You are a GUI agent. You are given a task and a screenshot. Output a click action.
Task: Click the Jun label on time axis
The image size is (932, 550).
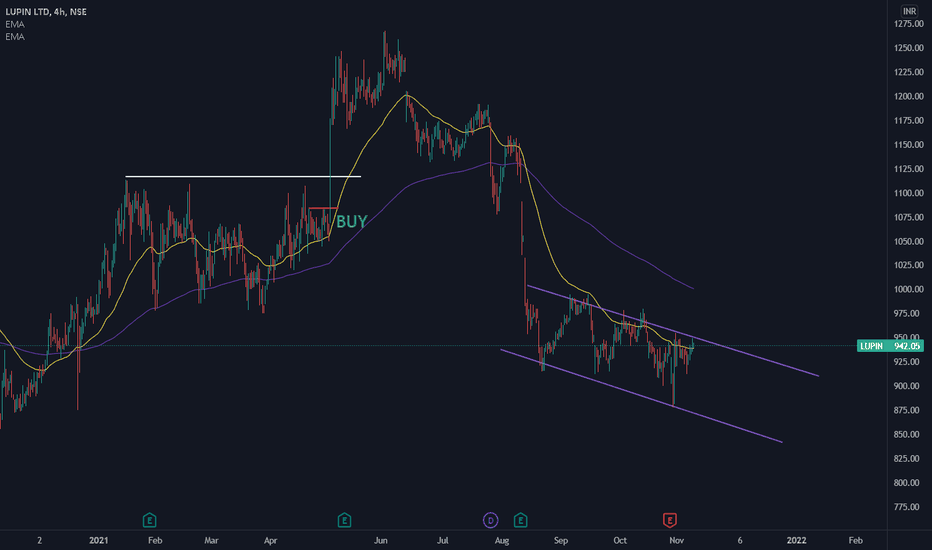tap(380, 540)
